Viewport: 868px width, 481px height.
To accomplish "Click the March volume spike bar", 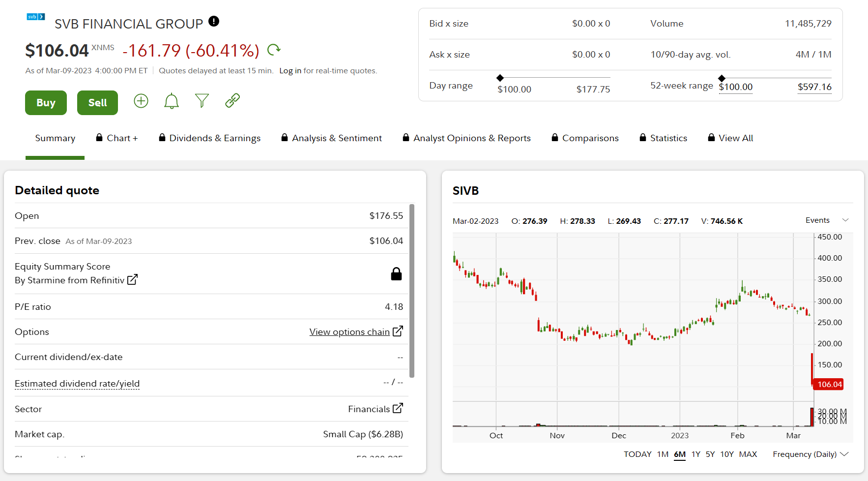I will 811,417.
